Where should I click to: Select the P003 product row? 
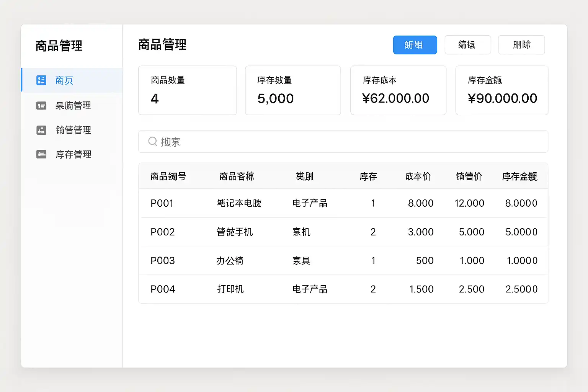click(343, 261)
